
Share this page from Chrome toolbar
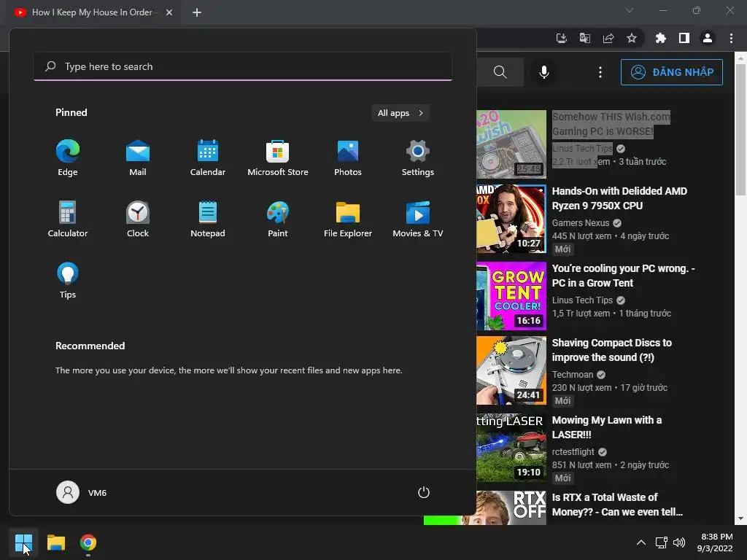coord(608,38)
